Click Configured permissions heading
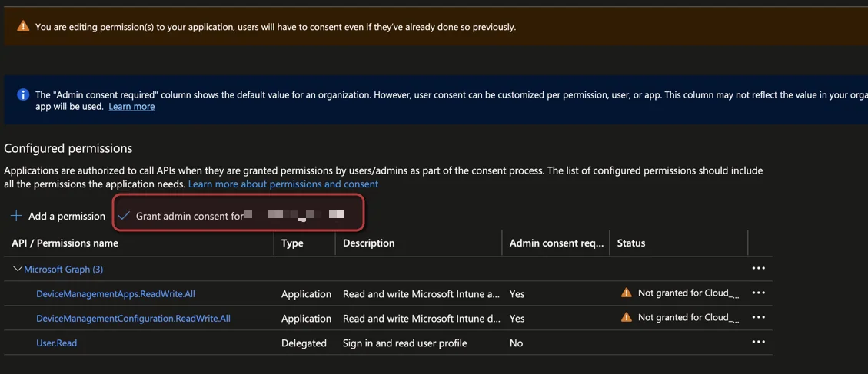This screenshot has height=374, width=868. point(68,149)
